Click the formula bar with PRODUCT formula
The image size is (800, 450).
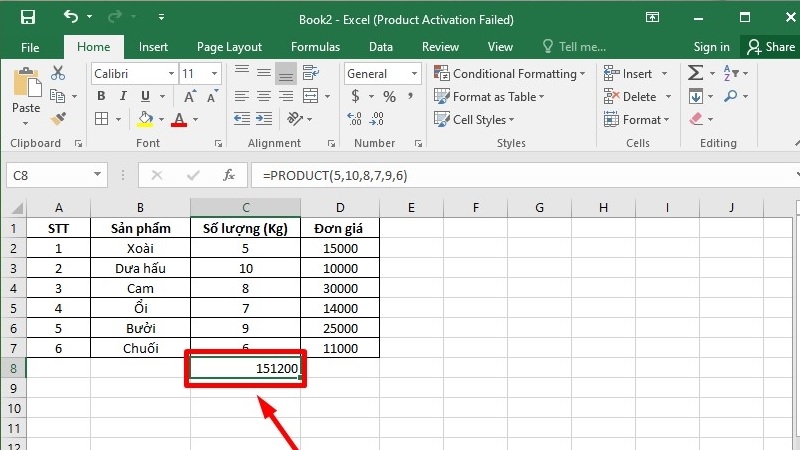pyautogui.click(x=524, y=176)
